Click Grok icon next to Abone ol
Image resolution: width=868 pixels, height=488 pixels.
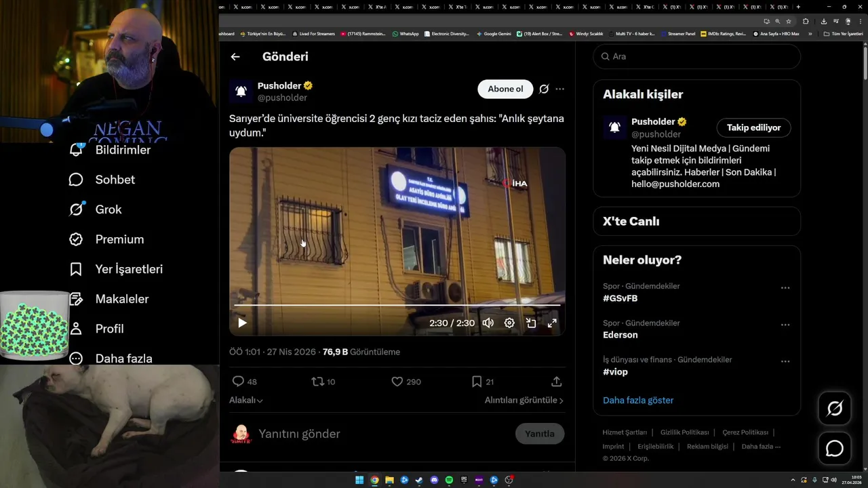(x=544, y=89)
